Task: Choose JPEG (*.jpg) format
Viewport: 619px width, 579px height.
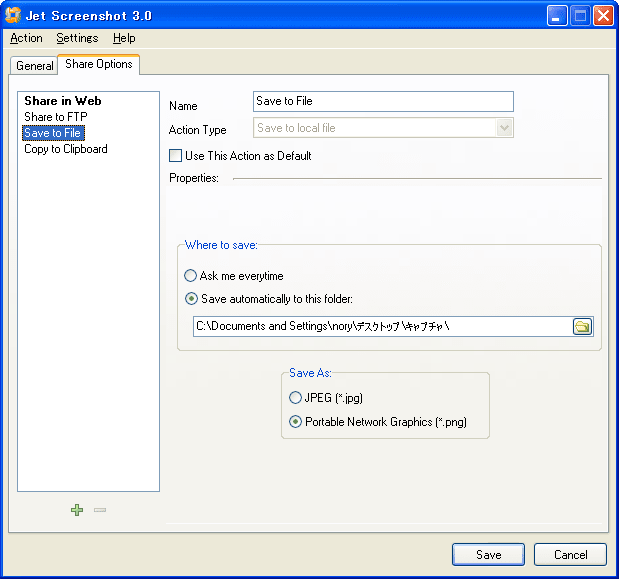Action: (x=296, y=398)
